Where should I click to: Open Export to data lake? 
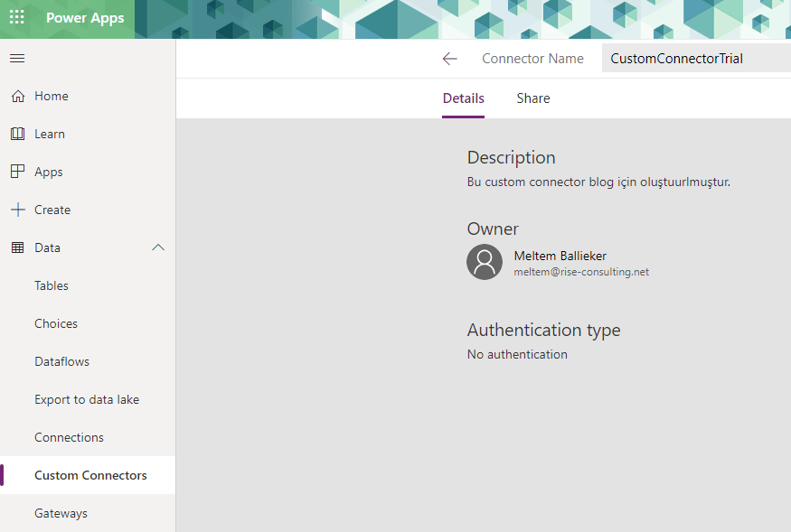pyautogui.click(x=87, y=399)
